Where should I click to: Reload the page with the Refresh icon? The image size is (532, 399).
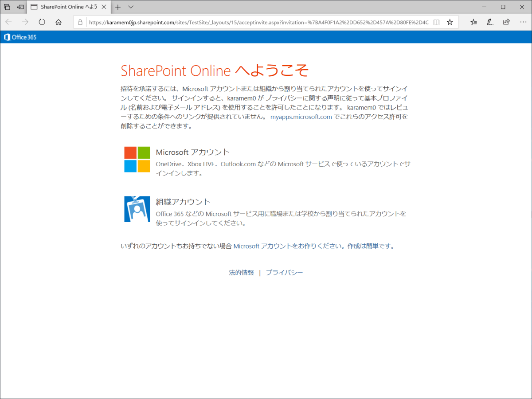pos(42,22)
